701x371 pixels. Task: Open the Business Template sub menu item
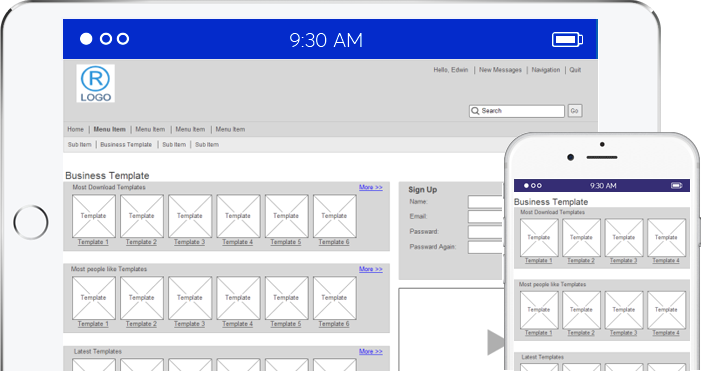coord(126,144)
